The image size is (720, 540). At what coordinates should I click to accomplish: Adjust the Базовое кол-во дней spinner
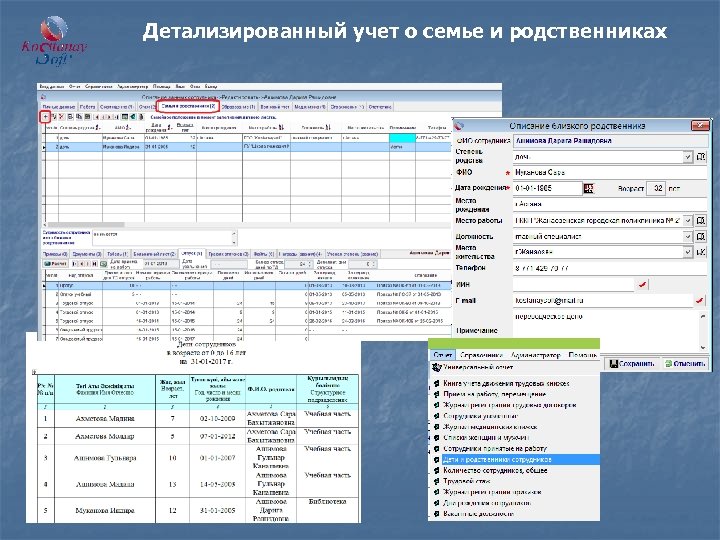pyautogui.click(x=309, y=264)
